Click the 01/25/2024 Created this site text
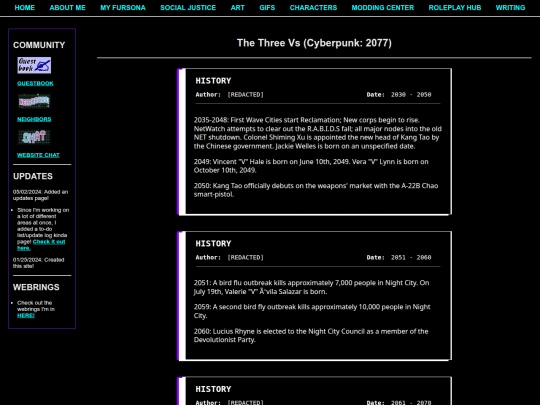 pos(39,263)
